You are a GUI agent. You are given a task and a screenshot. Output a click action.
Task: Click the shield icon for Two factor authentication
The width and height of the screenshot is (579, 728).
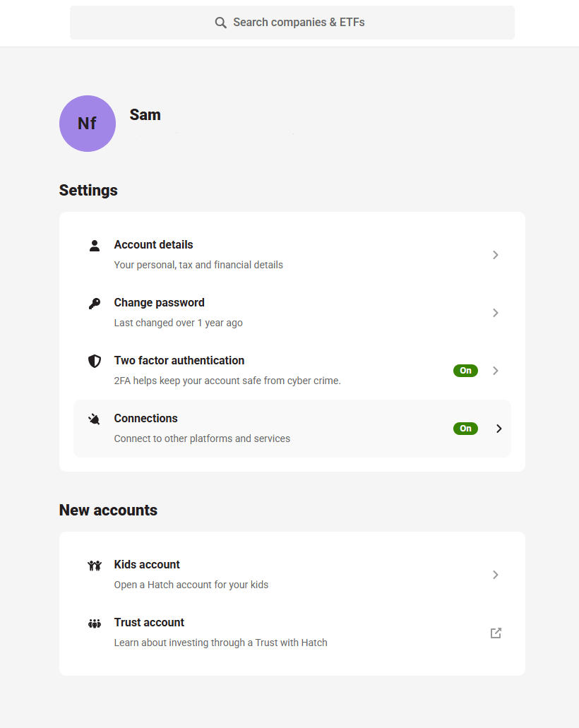point(95,361)
